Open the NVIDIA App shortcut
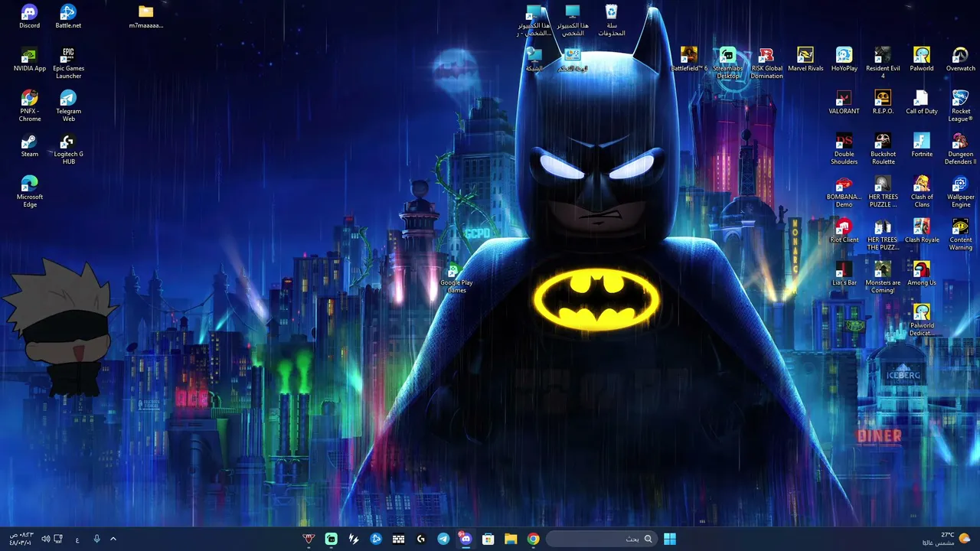Image resolution: width=980 pixels, height=551 pixels. pos(29,59)
